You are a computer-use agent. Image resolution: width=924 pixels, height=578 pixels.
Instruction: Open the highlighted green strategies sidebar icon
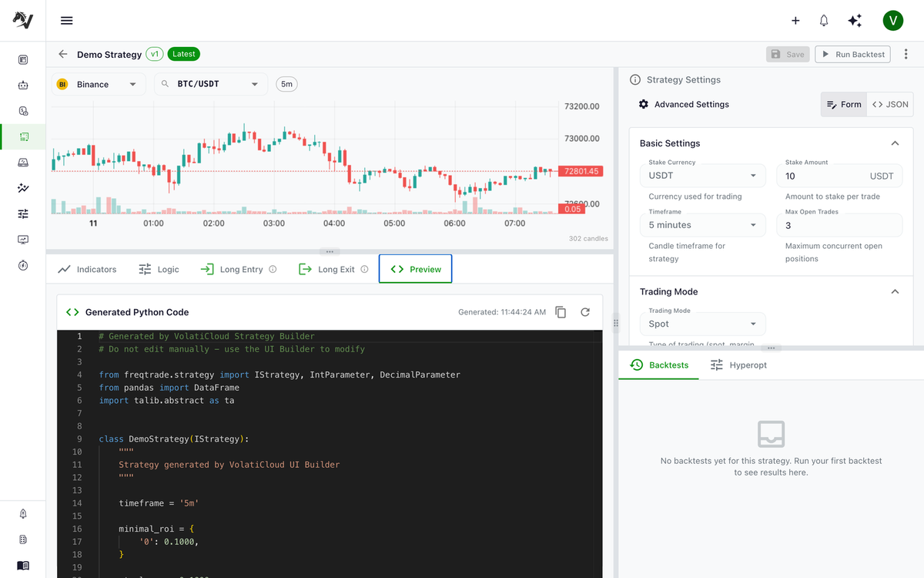[x=23, y=136]
